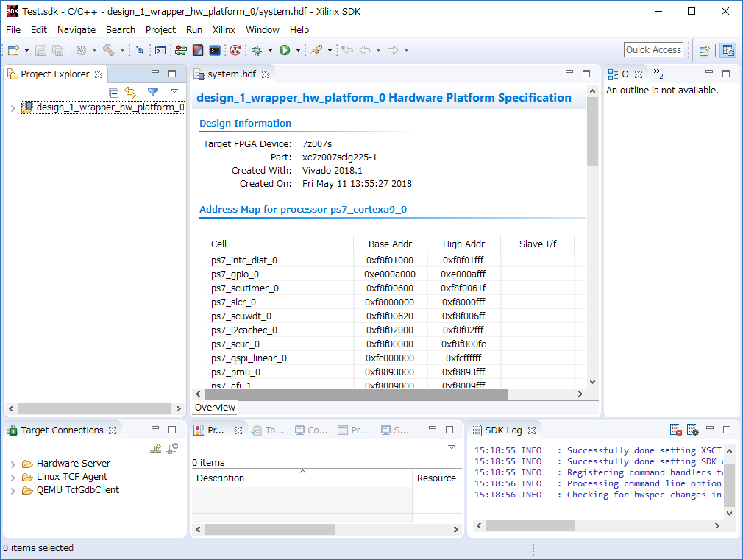Show hidden views list next to Outline
This screenshot has height=560, width=743.
tap(658, 74)
